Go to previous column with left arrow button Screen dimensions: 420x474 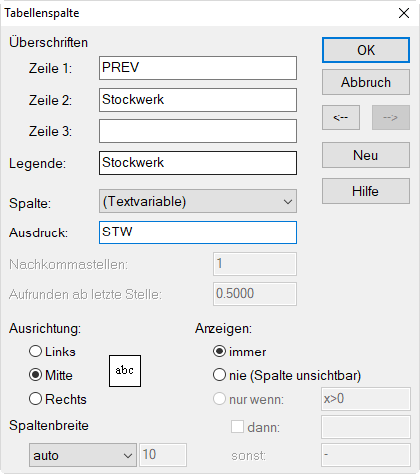341,117
